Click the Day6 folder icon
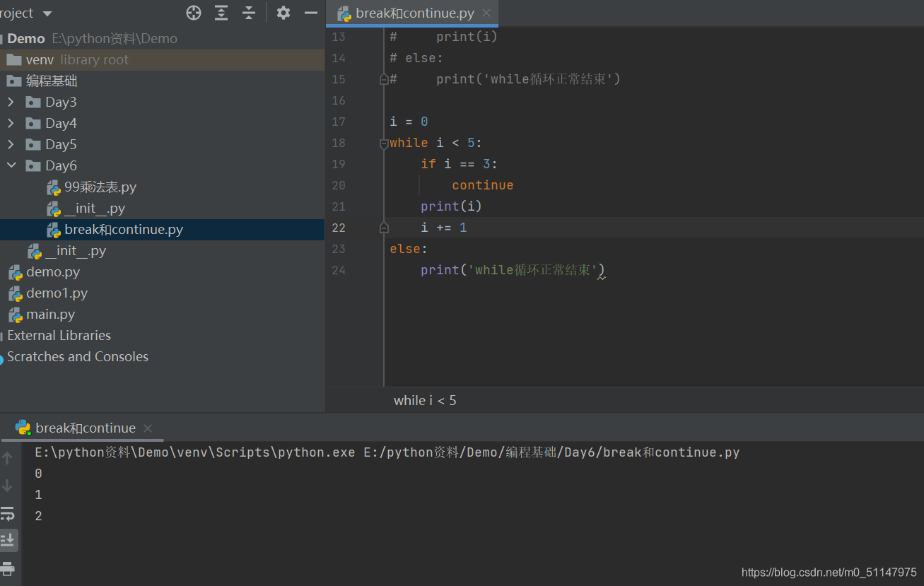Image resolution: width=924 pixels, height=586 pixels. pyautogui.click(x=33, y=166)
